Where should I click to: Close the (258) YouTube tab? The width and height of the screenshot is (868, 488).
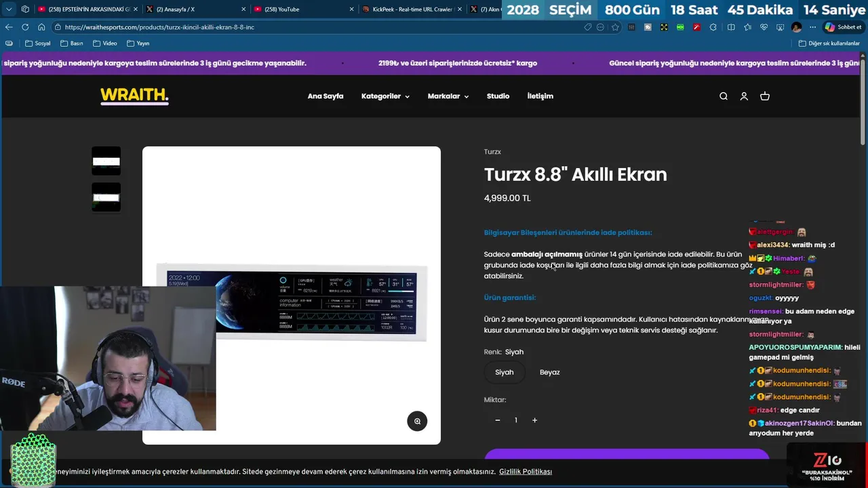point(351,9)
